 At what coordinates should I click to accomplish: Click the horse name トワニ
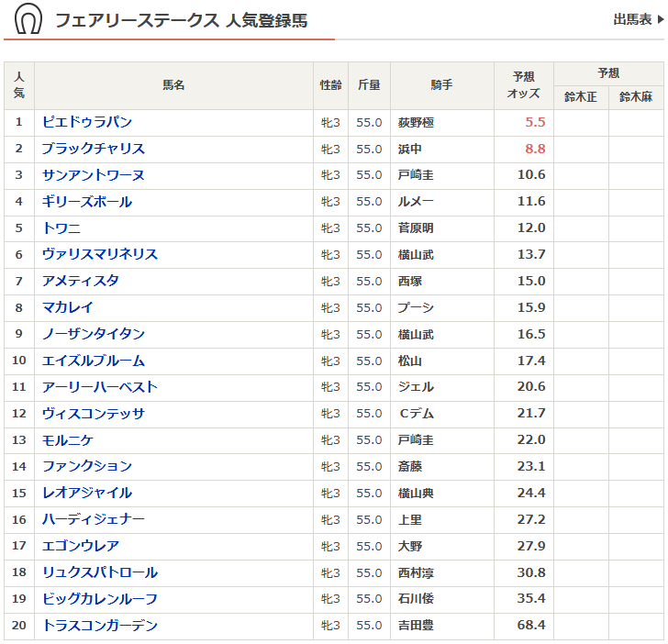point(61,228)
